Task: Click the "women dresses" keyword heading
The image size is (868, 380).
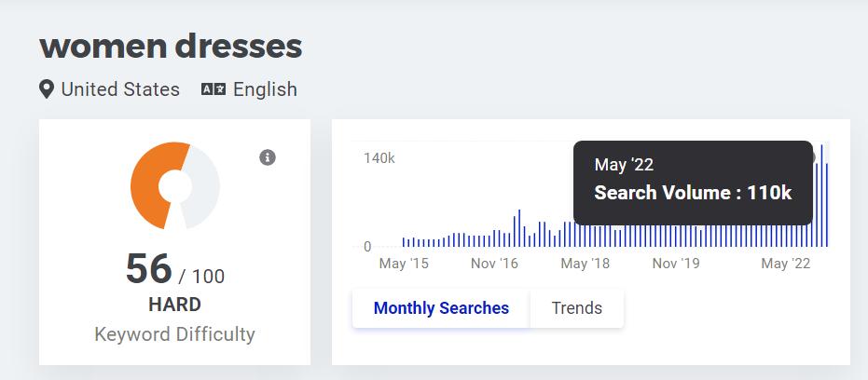Action: point(171,45)
